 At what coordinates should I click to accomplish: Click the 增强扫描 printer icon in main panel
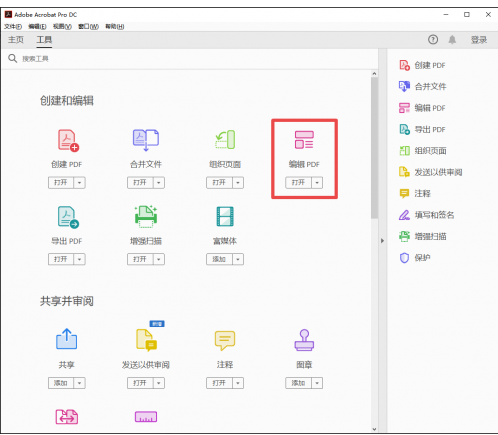146,217
